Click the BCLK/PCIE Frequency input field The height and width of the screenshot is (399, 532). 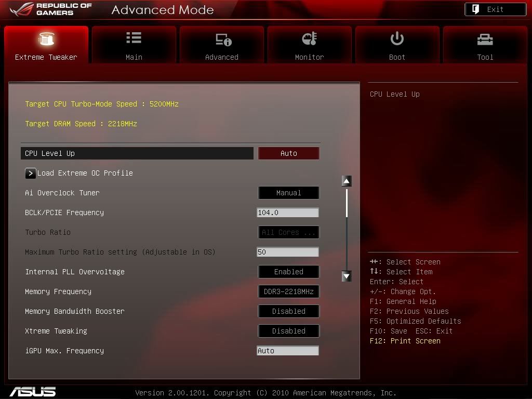287,212
